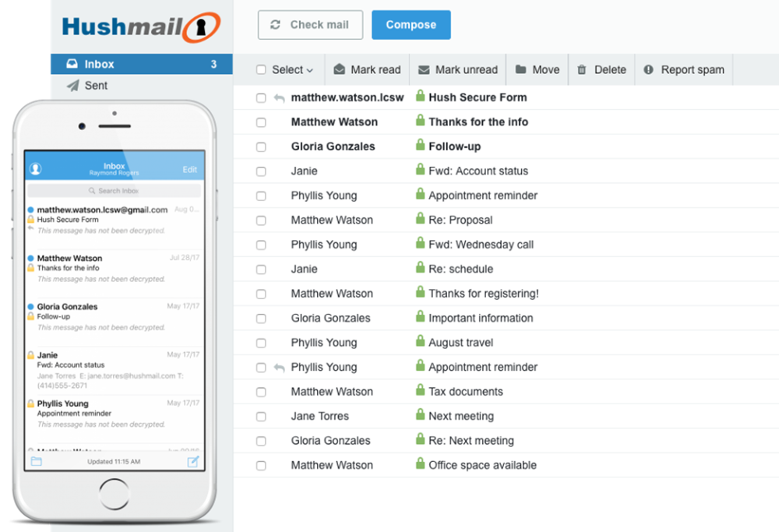Click sender name Jane Torres
Image resolution: width=779 pixels, height=532 pixels.
tap(320, 416)
